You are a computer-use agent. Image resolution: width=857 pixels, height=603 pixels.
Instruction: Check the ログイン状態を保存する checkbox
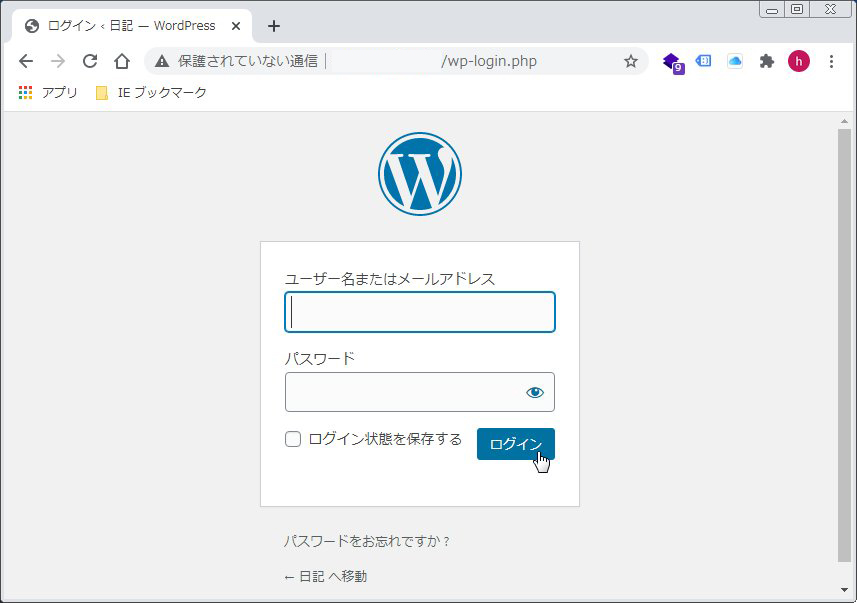coord(293,439)
